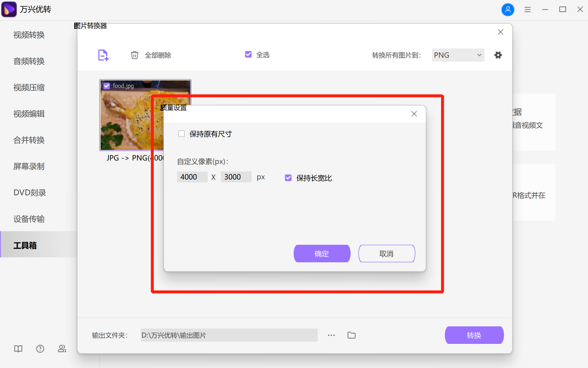The image size is (588, 368).
Task: Click the 取消 cancel button
Action: pyautogui.click(x=386, y=254)
